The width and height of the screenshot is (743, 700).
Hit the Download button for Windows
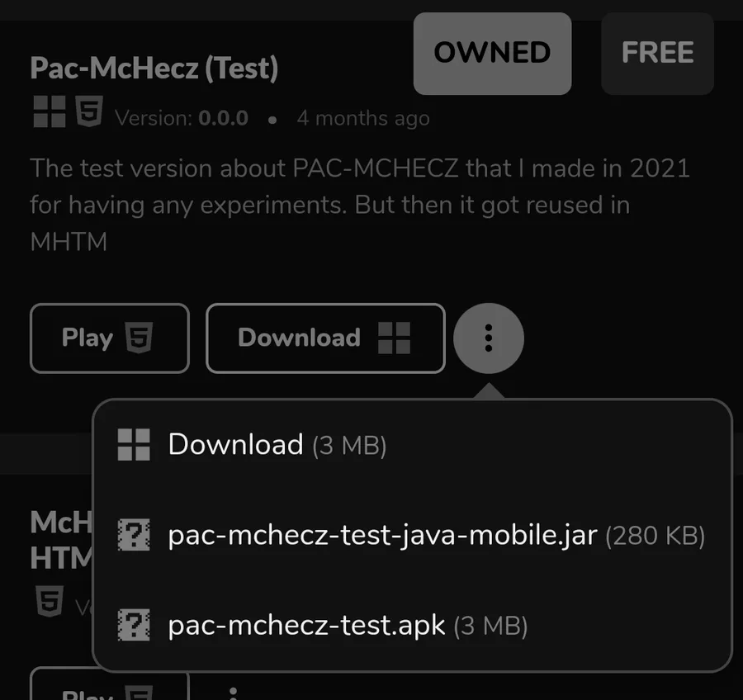[324, 338]
